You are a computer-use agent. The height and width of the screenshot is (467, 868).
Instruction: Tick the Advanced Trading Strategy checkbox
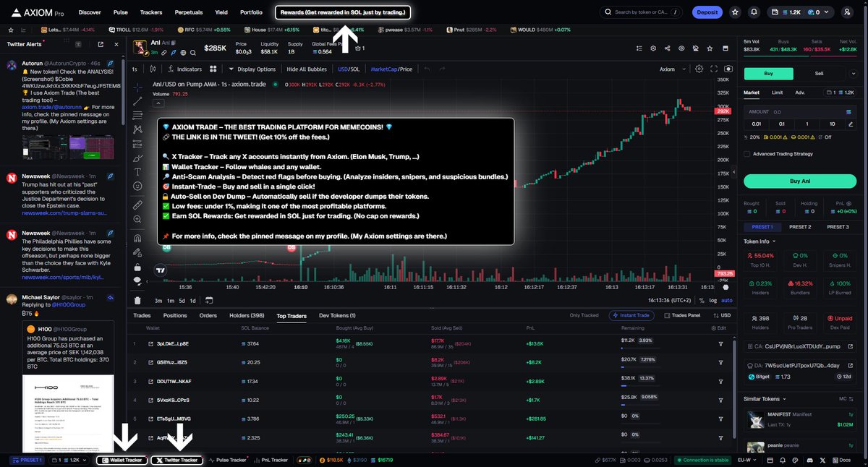[747, 153]
